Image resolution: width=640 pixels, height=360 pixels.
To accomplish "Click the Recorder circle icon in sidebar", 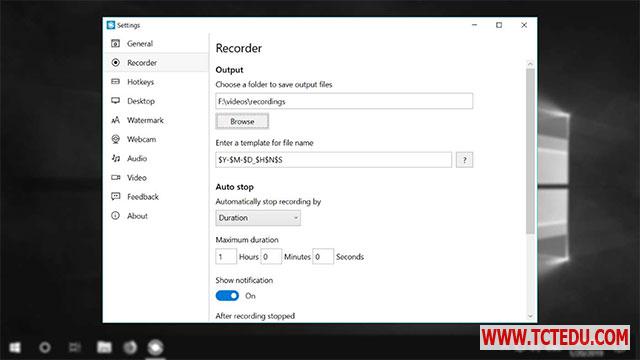I will tap(116, 62).
